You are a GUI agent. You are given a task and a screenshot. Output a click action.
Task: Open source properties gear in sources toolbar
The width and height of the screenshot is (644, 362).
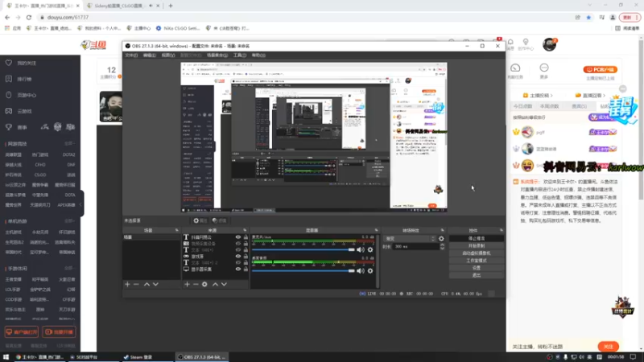(x=204, y=284)
